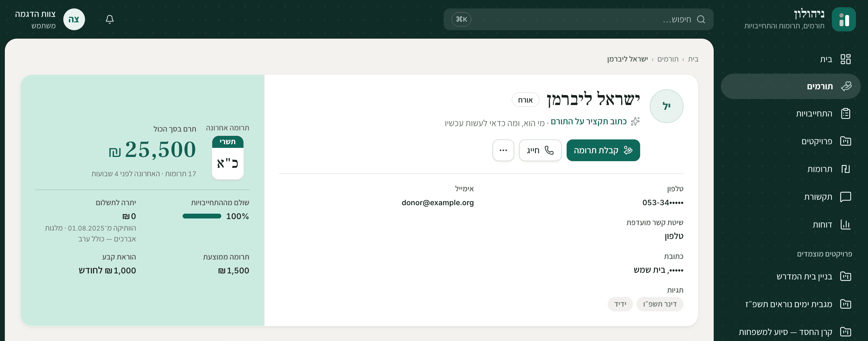Click the pledges clipboard icon

pos(845,114)
